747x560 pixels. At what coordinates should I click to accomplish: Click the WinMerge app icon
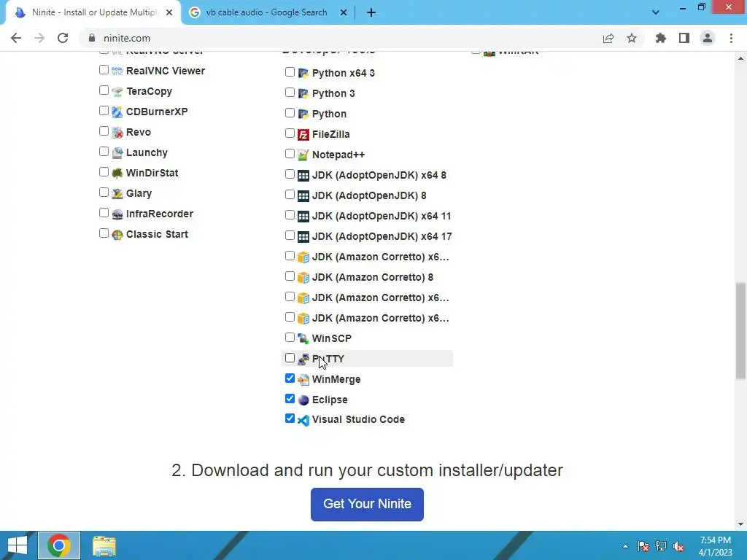pyautogui.click(x=303, y=379)
